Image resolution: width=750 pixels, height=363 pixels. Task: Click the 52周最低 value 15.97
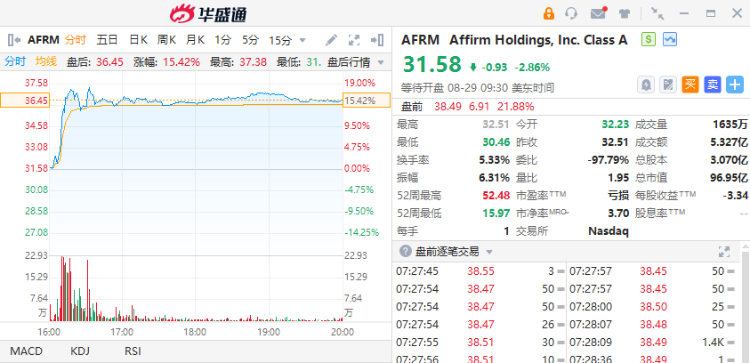[496, 213]
